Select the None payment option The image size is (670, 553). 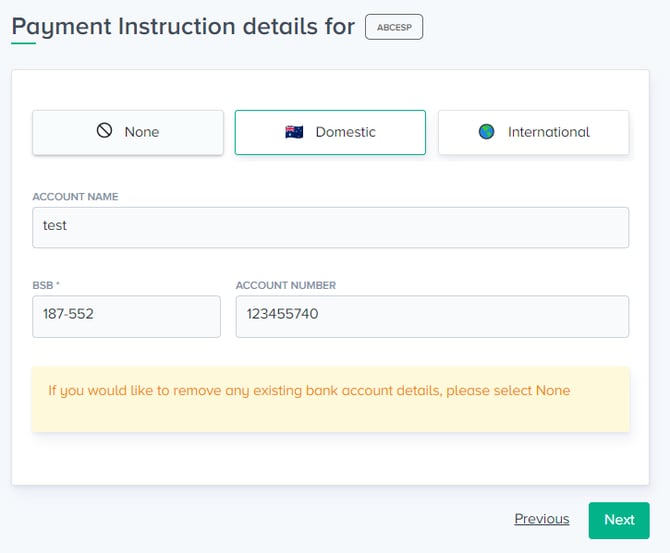[x=128, y=132]
